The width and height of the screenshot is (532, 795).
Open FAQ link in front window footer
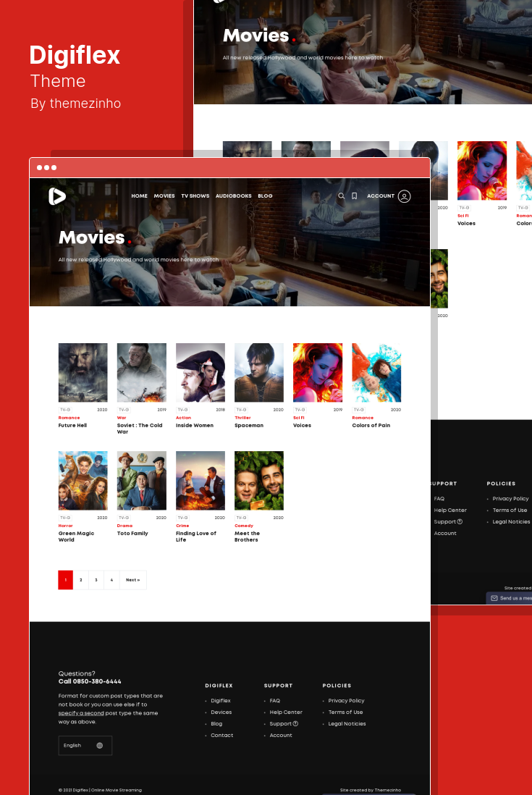tap(274, 701)
